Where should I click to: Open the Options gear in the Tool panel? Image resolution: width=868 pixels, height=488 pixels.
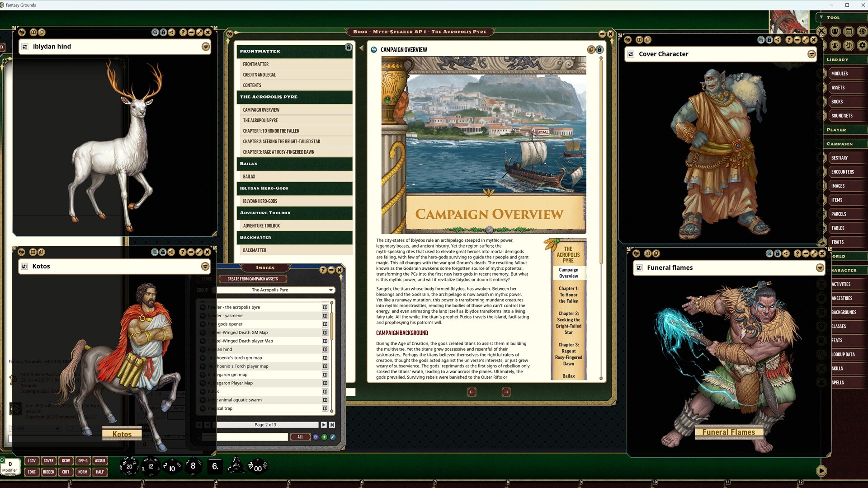pos(863,45)
